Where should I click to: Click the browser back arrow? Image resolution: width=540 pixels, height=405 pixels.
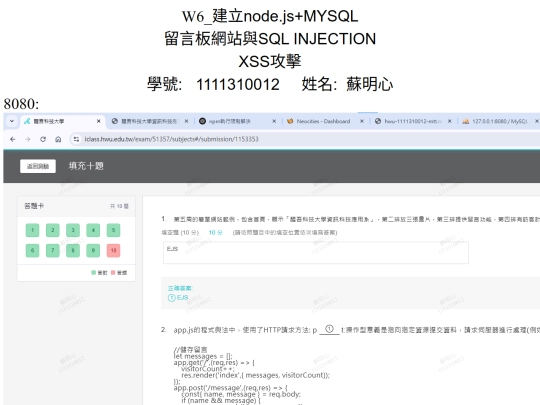13,139
